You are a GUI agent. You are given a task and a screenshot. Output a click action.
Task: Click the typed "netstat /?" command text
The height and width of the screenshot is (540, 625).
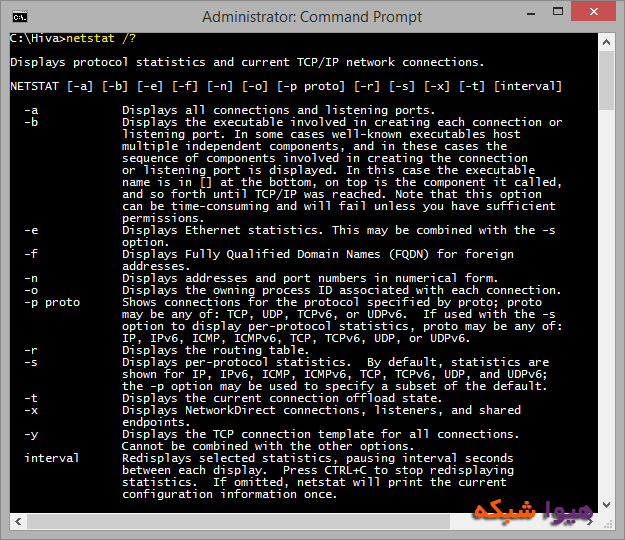pos(100,39)
